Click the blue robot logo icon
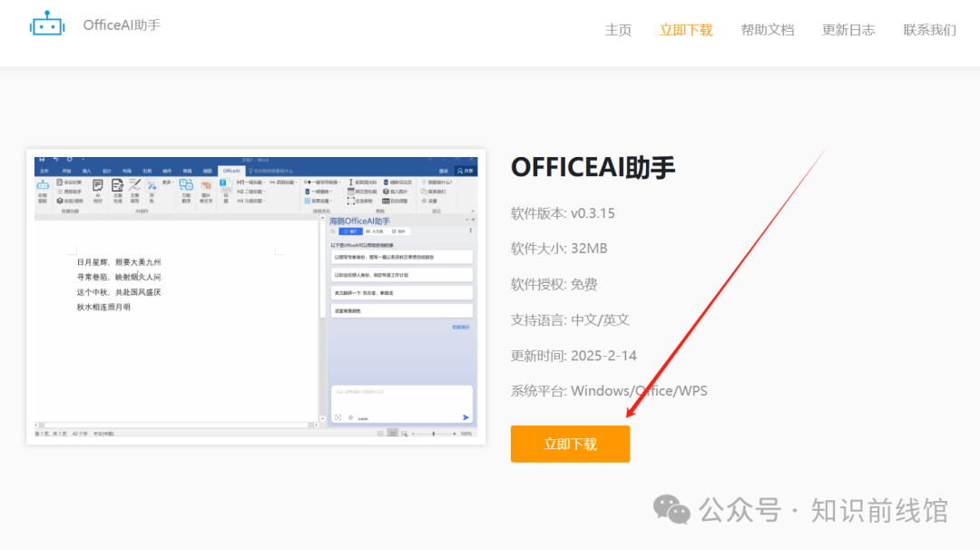The image size is (980, 550). click(47, 24)
